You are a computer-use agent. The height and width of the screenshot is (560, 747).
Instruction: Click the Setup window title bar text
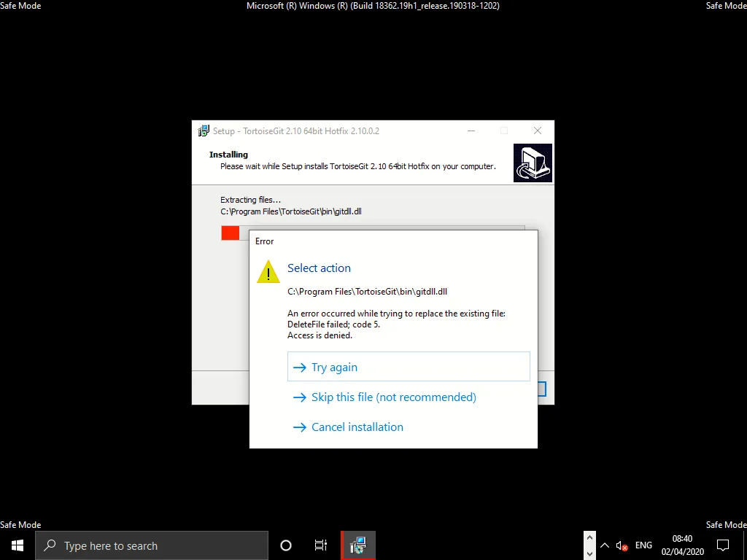point(296,131)
